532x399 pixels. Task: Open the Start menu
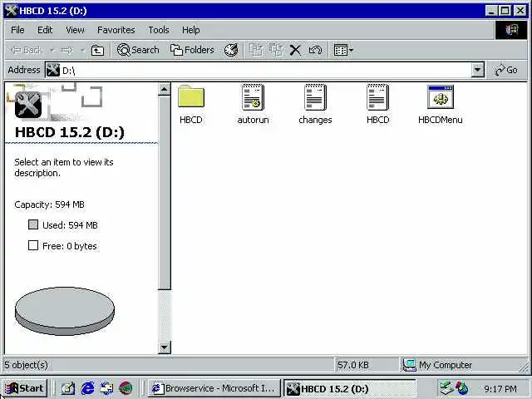click(x=24, y=388)
